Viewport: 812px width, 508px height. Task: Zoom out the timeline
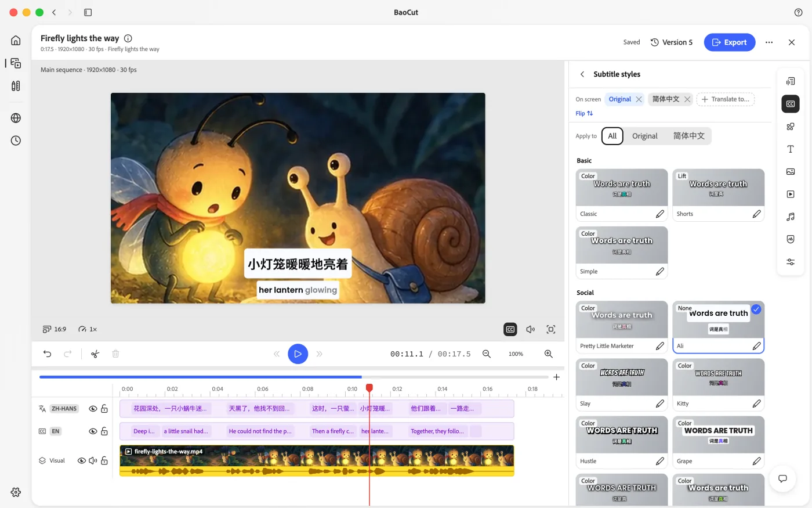click(487, 354)
